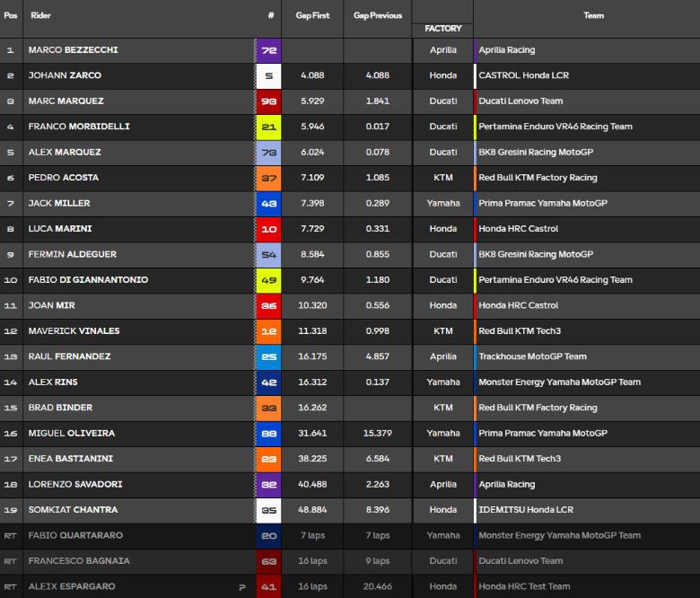
Task: Select orange badge 23 of Enea Bastianini
Action: [x=268, y=459]
